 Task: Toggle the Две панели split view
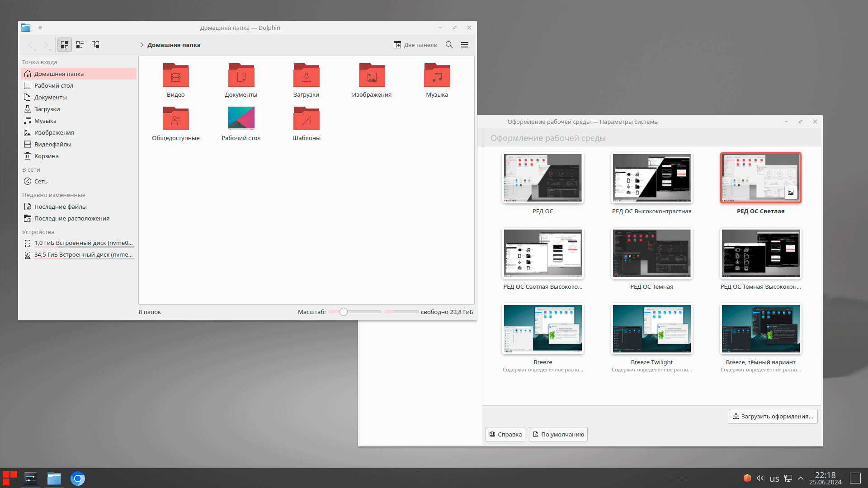415,45
